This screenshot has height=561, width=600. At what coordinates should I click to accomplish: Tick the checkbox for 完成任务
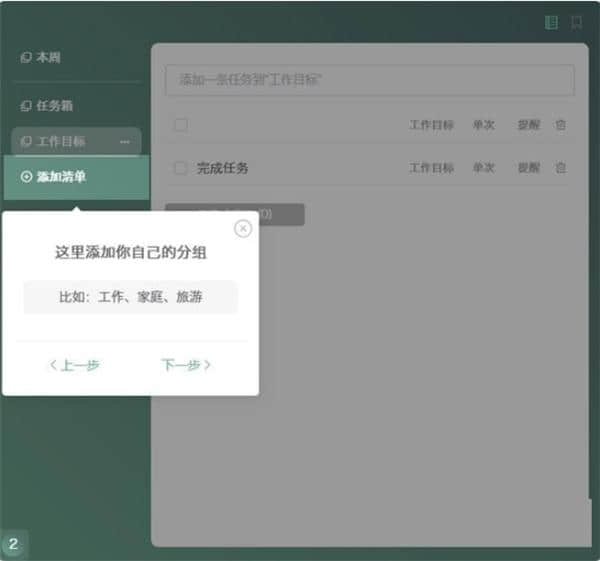point(181,168)
